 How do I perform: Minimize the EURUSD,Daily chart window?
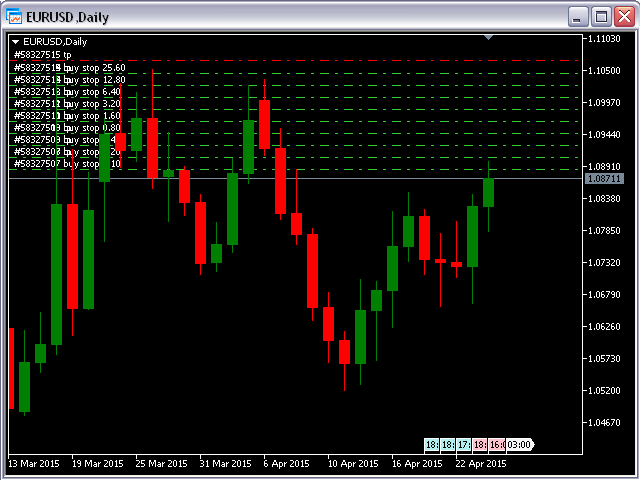579,16
